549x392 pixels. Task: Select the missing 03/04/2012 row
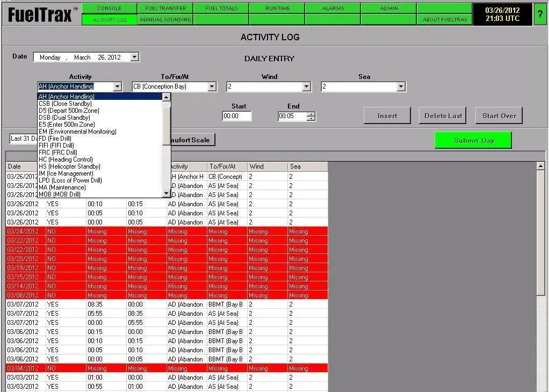(167, 368)
